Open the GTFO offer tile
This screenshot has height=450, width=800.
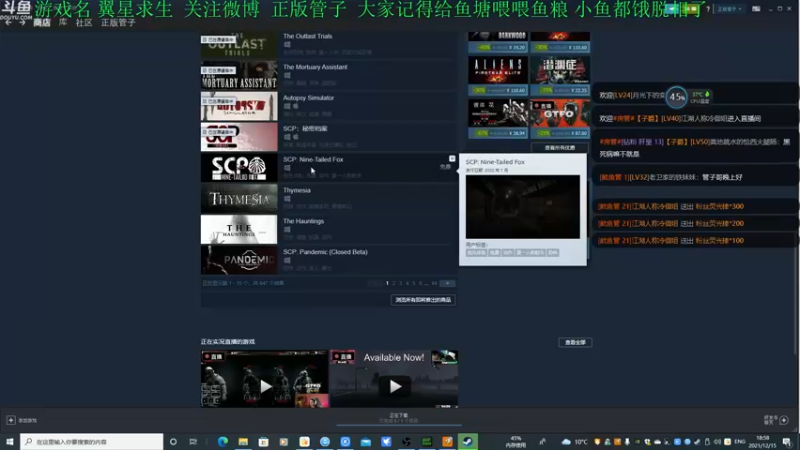pyautogui.click(x=560, y=118)
